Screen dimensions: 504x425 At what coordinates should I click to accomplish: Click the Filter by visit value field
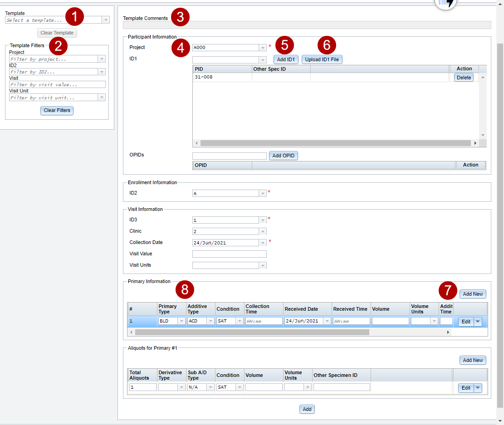point(57,84)
